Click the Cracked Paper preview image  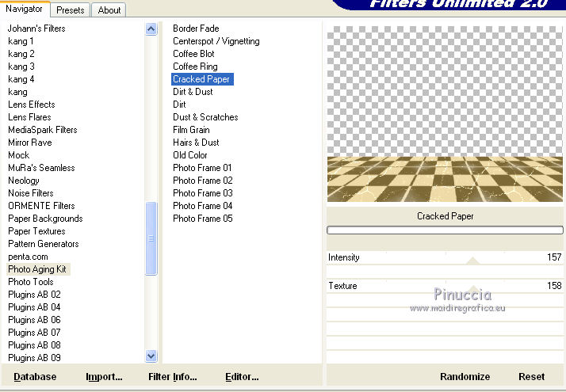click(x=445, y=114)
